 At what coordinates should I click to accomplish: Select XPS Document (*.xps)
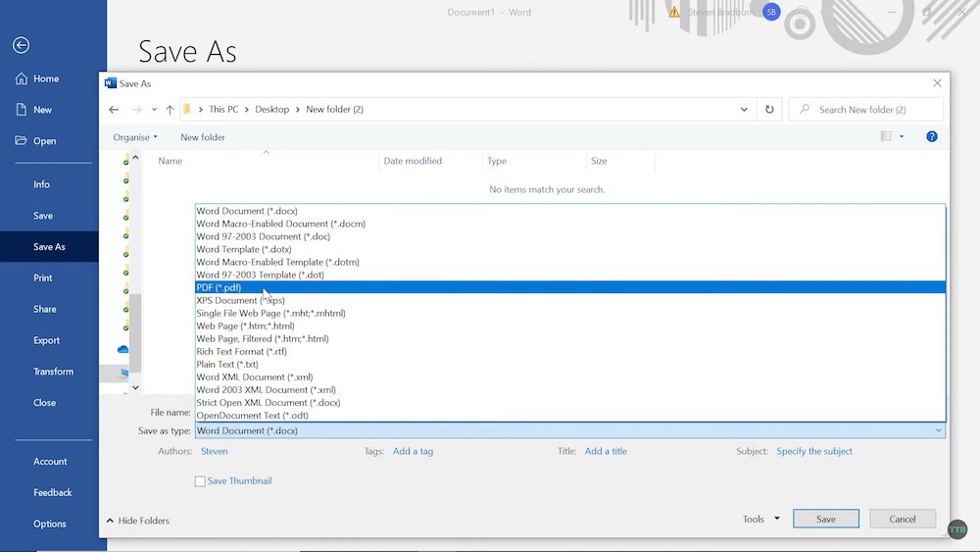[x=570, y=300]
